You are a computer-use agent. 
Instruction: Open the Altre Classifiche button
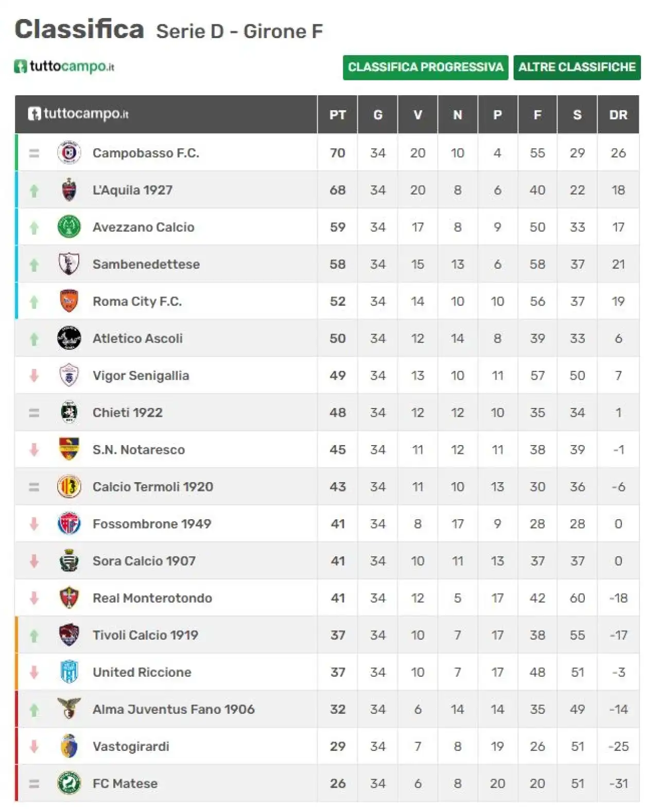[577, 67]
